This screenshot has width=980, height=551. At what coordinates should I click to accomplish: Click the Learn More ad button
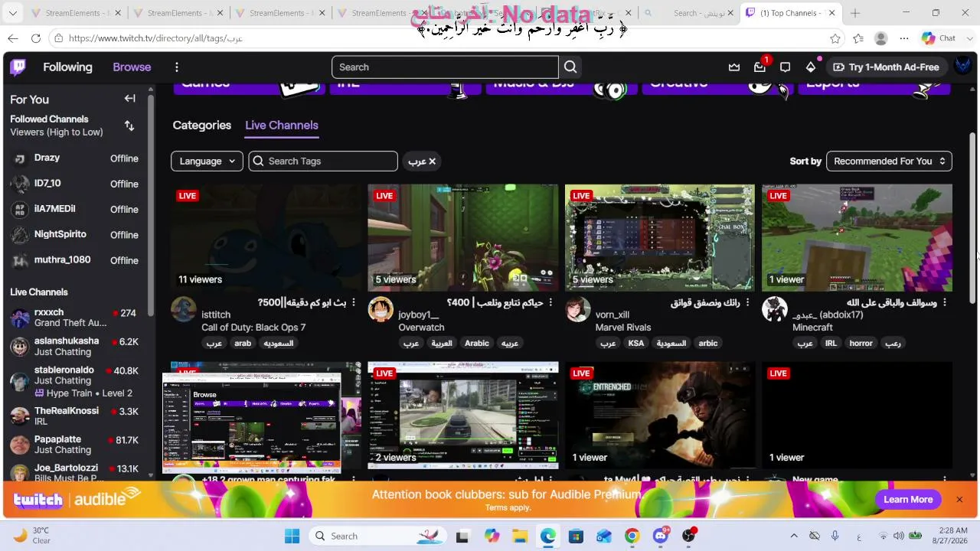908,499
